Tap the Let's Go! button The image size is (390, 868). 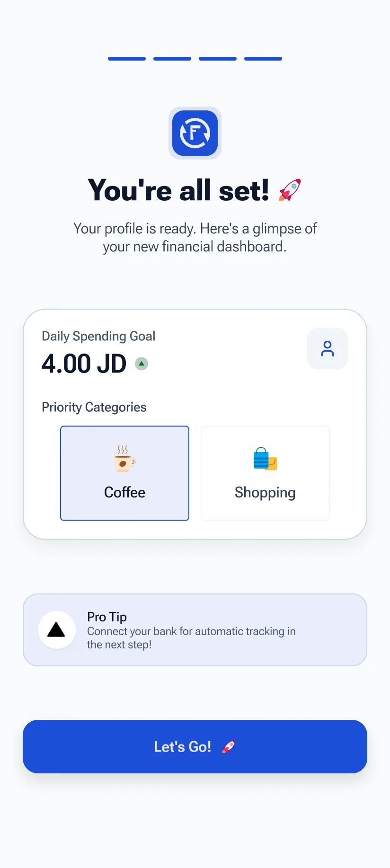click(195, 747)
